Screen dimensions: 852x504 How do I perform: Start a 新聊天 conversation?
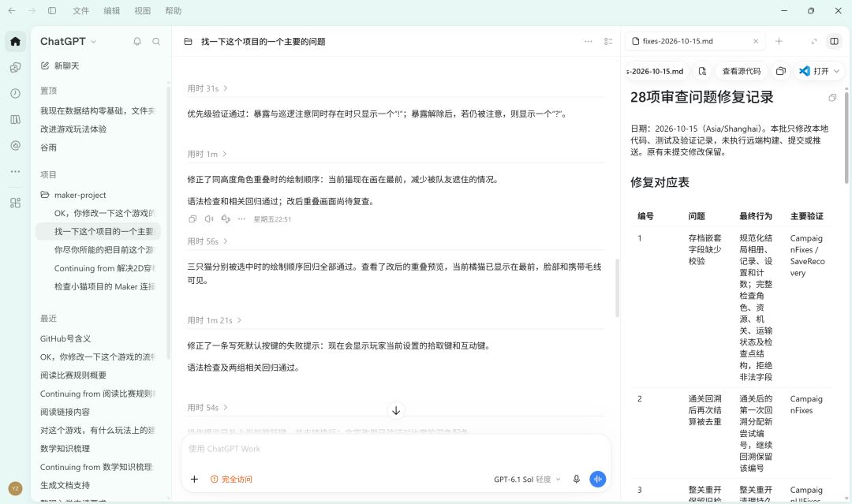[60, 65]
